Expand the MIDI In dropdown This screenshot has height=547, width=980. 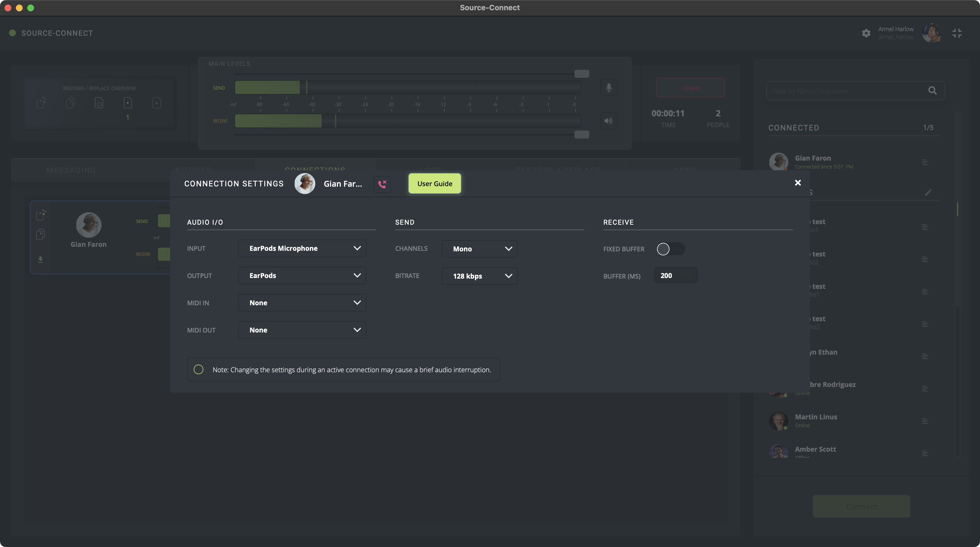[x=302, y=303]
